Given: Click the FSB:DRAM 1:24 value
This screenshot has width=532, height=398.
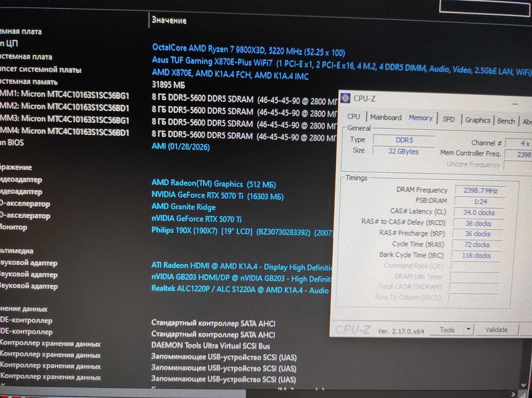Looking at the screenshot, I should 480,201.
